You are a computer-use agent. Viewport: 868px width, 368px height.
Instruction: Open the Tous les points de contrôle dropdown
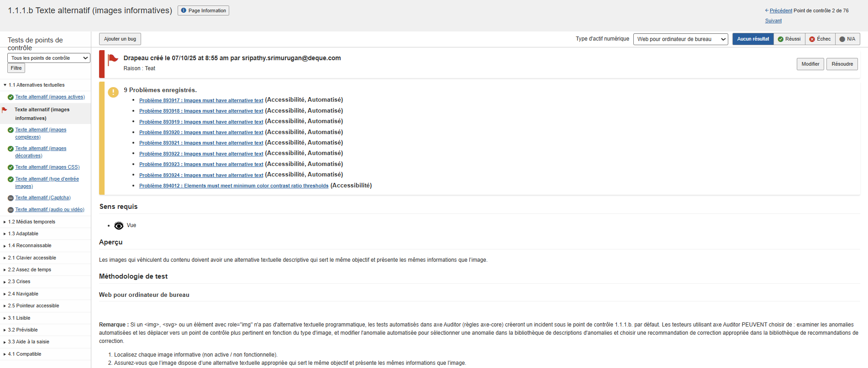point(48,58)
